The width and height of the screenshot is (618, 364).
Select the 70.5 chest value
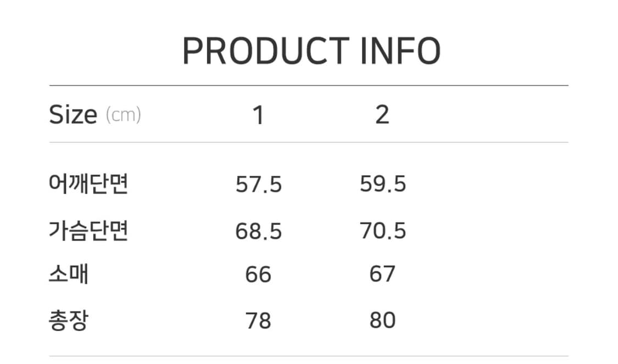(383, 231)
